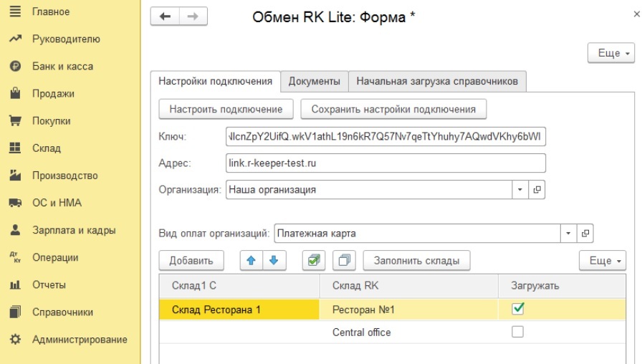Open Отчеты section
Screen dimensions: 642x364
tap(49, 284)
